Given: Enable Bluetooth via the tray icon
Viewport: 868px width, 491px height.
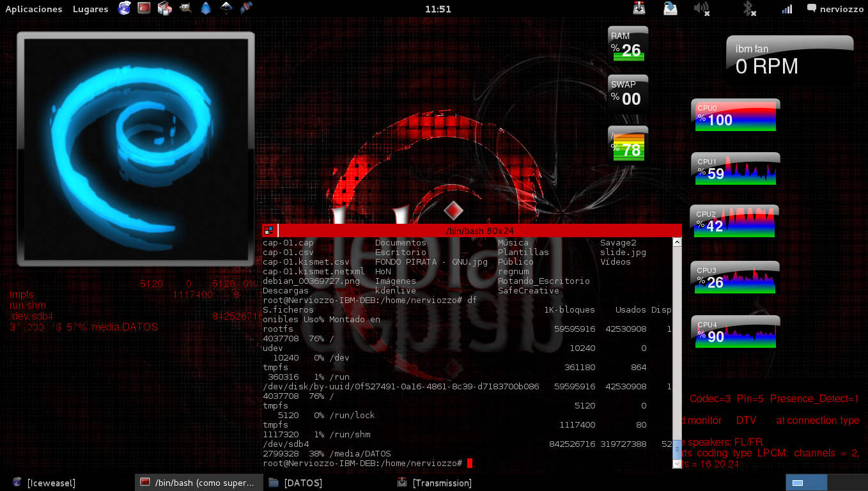Looking at the screenshot, I should pyautogui.click(x=749, y=9).
